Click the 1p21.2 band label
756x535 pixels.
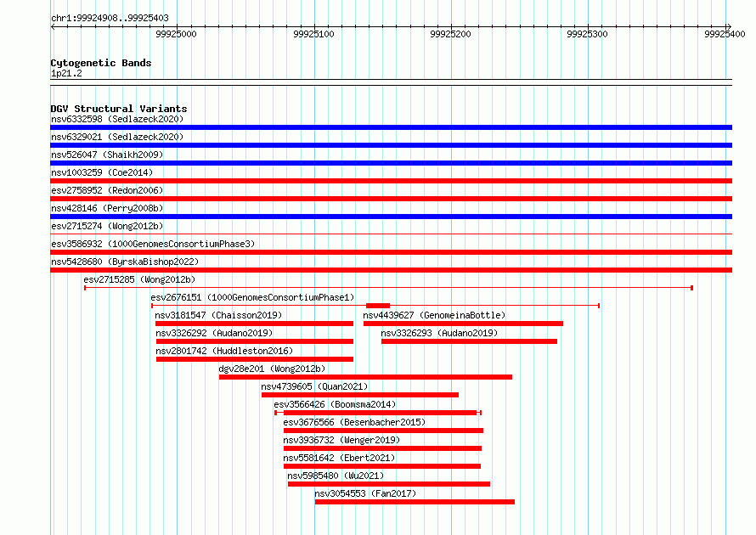point(66,73)
